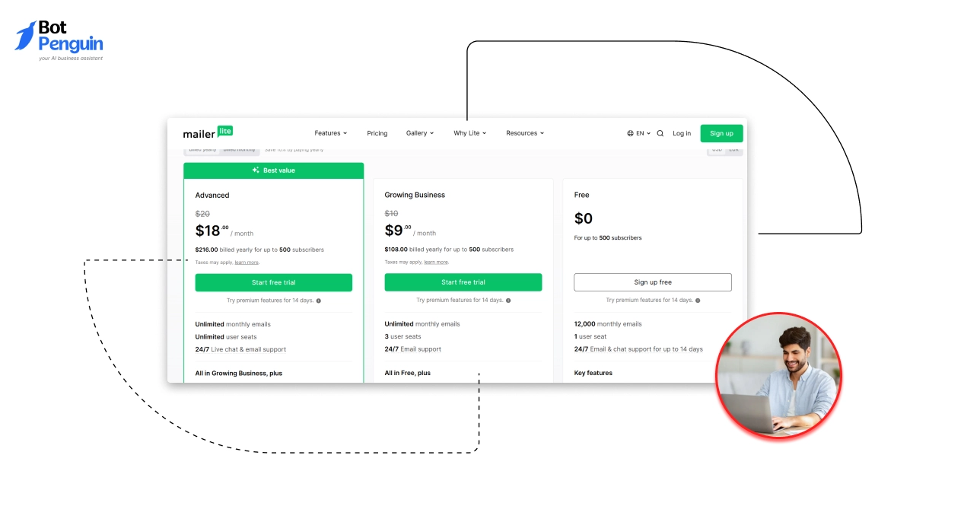The width and height of the screenshot is (980, 522).
Task: Click the Sign up icon button in navbar
Action: pyautogui.click(x=721, y=133)
